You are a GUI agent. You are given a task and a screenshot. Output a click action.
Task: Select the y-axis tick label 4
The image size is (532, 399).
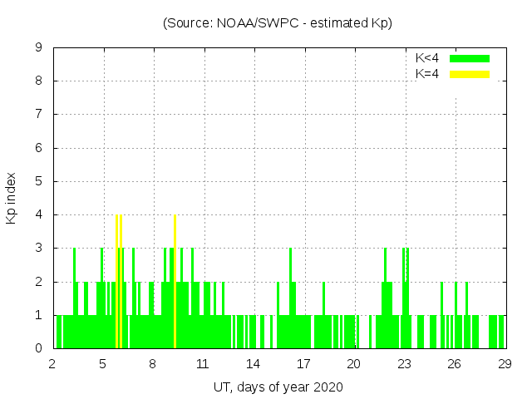coord(39,215)
